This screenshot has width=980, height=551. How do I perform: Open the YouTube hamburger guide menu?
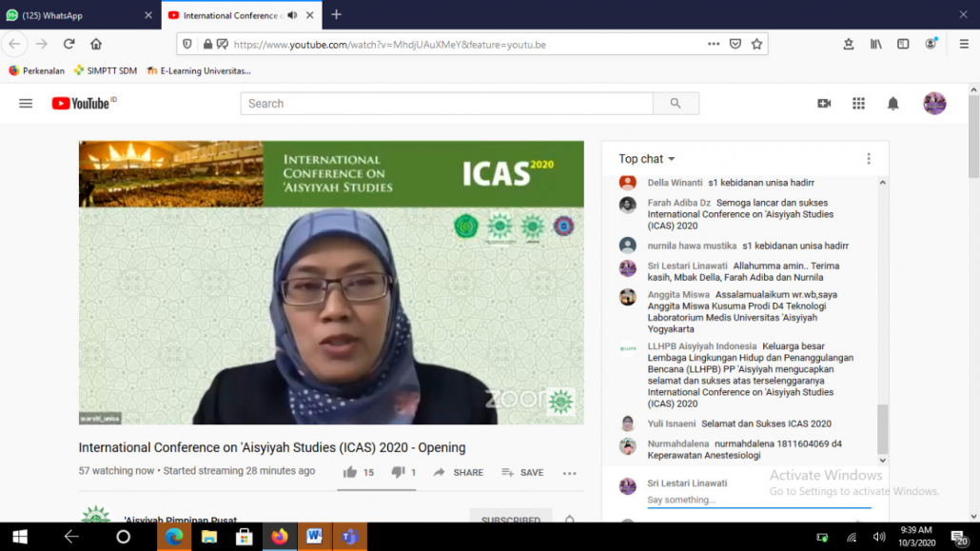26,104
